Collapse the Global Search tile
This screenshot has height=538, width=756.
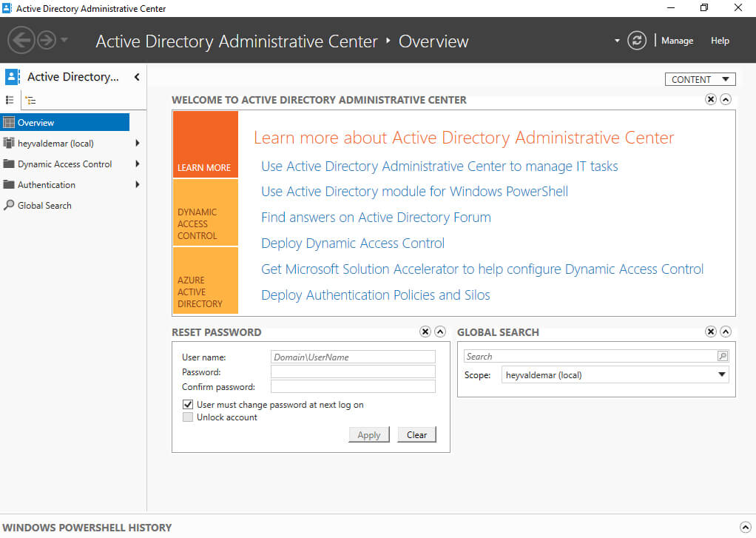pos(726,332)
